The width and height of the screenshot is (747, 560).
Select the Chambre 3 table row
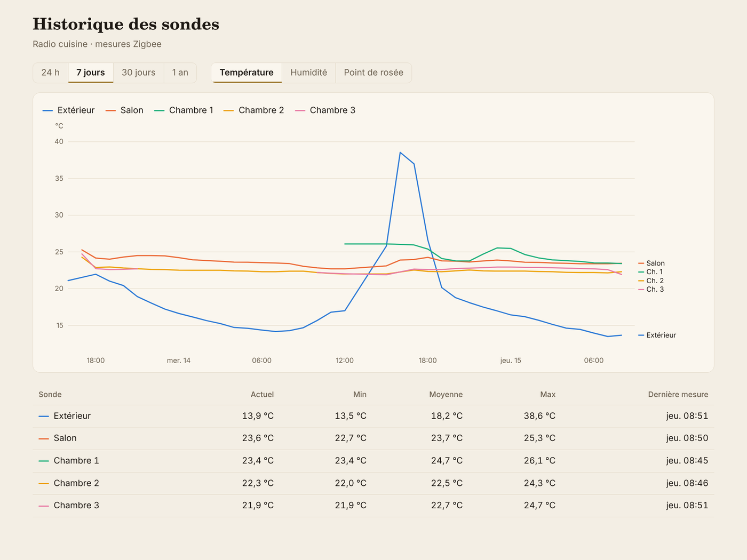373,506
